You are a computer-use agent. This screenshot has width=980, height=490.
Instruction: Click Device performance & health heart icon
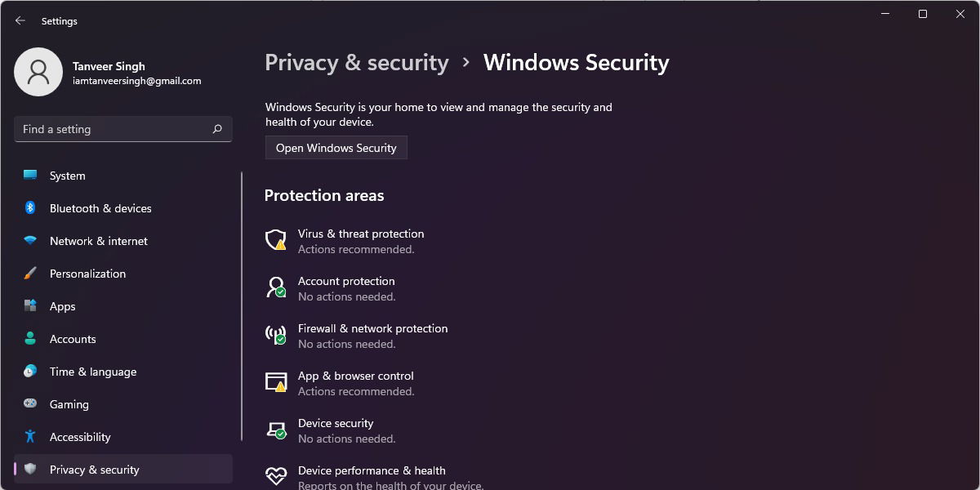(x=276, y=475)
